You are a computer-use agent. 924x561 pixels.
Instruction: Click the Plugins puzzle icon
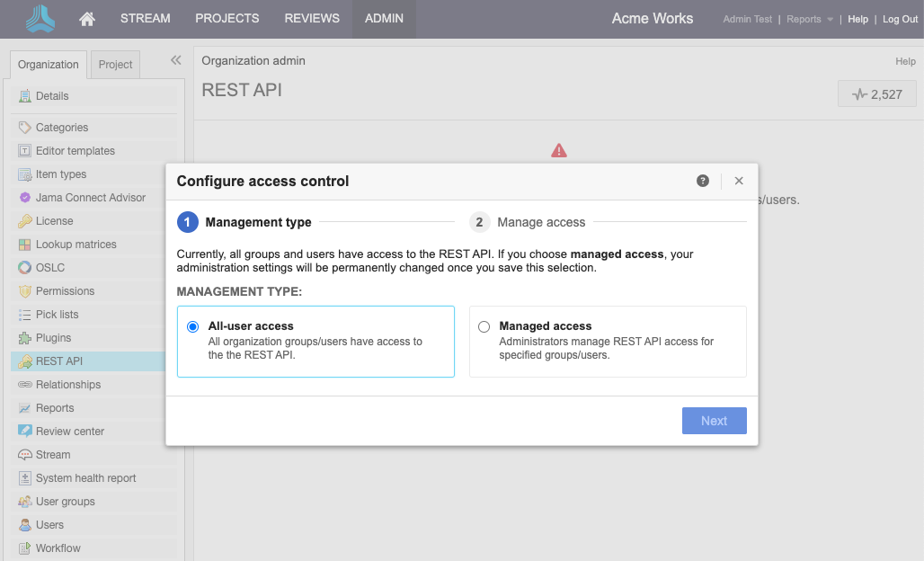25,338
